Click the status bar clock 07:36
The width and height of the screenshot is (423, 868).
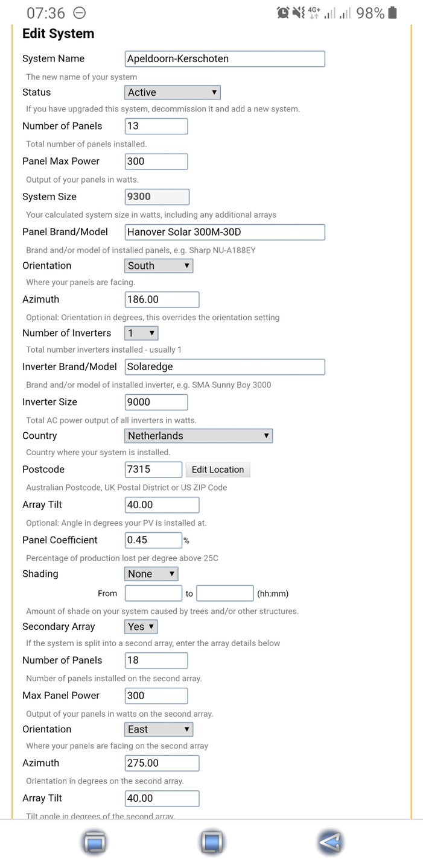coord(46,13)
